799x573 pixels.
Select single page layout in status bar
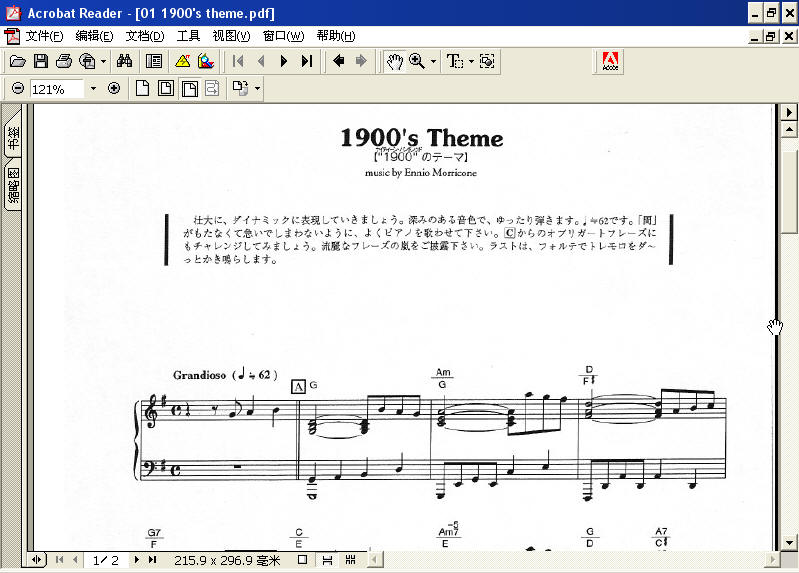tap(302, 560)
